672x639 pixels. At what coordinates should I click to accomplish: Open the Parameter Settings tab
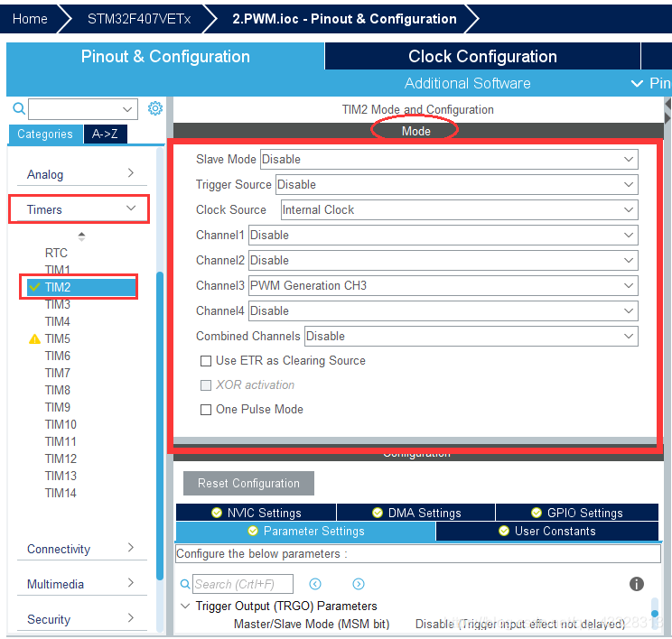coord(305,531)
